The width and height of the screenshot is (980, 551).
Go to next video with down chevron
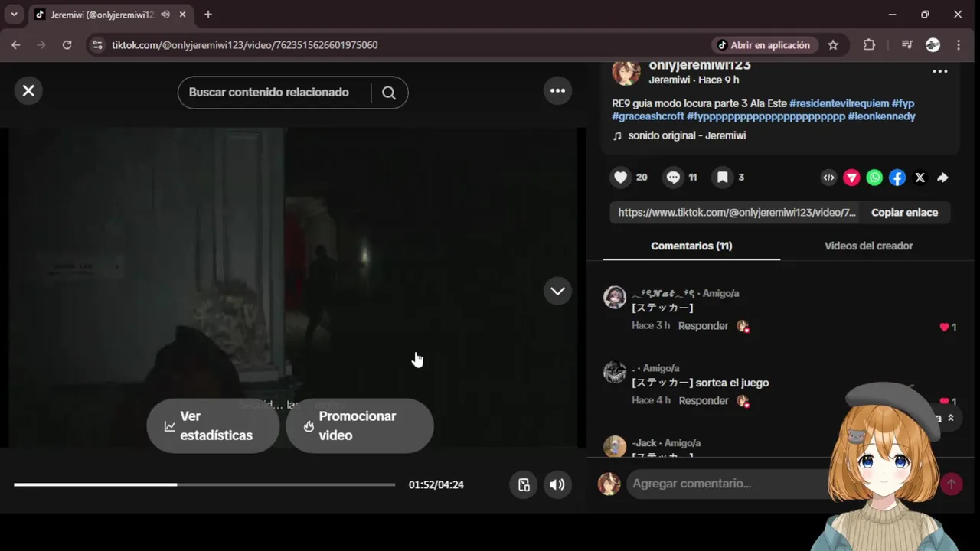[x=557, y=291]
